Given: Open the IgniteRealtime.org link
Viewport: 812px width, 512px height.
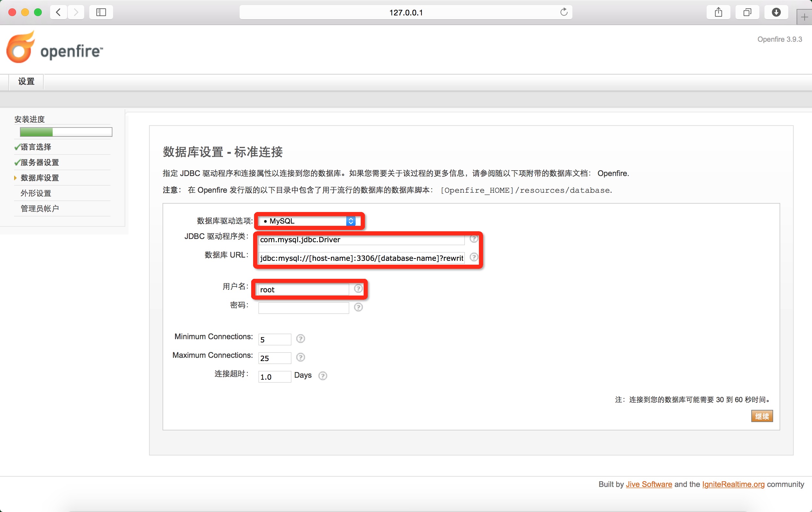Looking at the screenshot, I should (x=733, y=484).
